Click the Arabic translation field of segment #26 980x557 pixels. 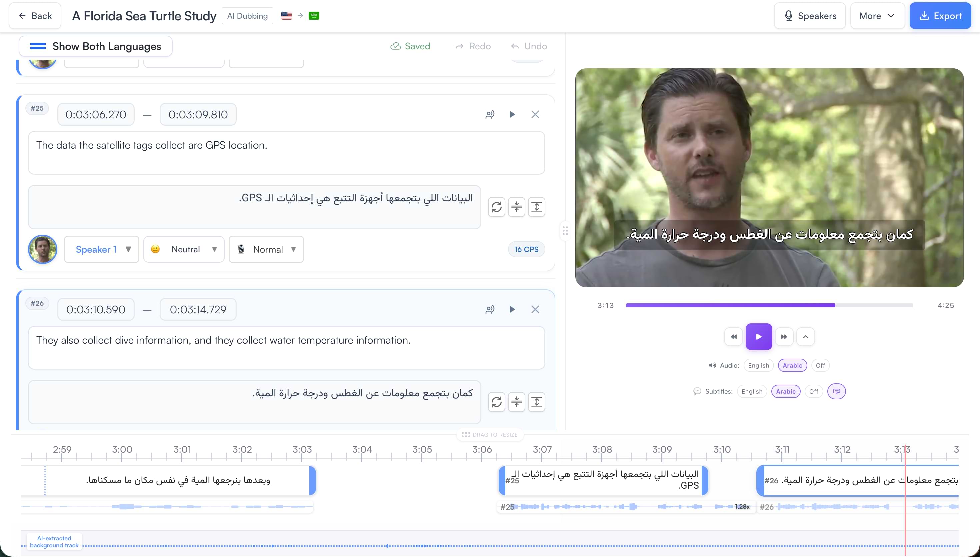click(255, 402)
